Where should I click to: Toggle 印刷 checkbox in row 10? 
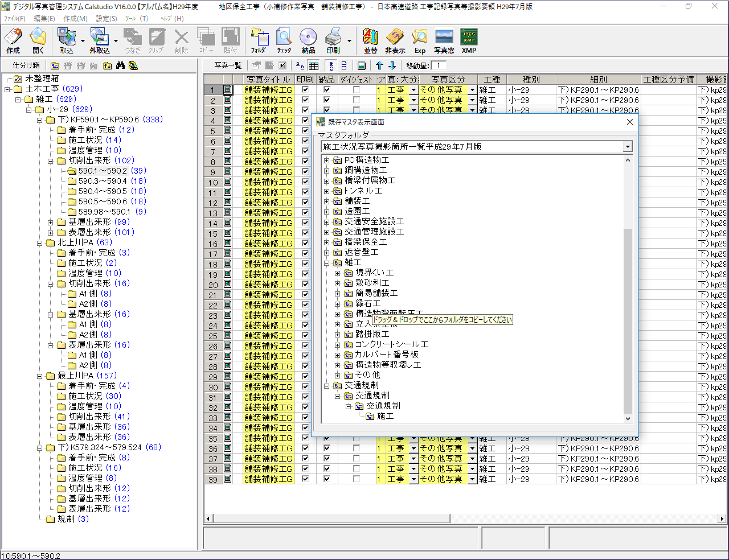coord(305,182)
